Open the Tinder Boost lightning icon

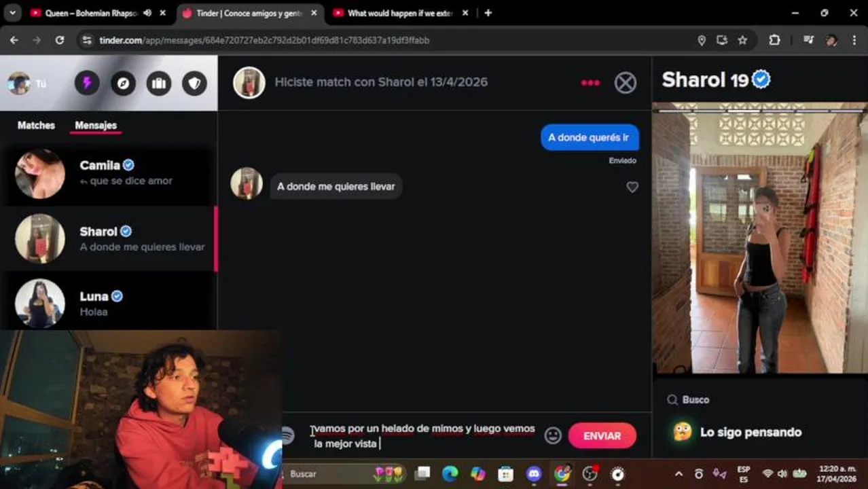pos(87,83)
